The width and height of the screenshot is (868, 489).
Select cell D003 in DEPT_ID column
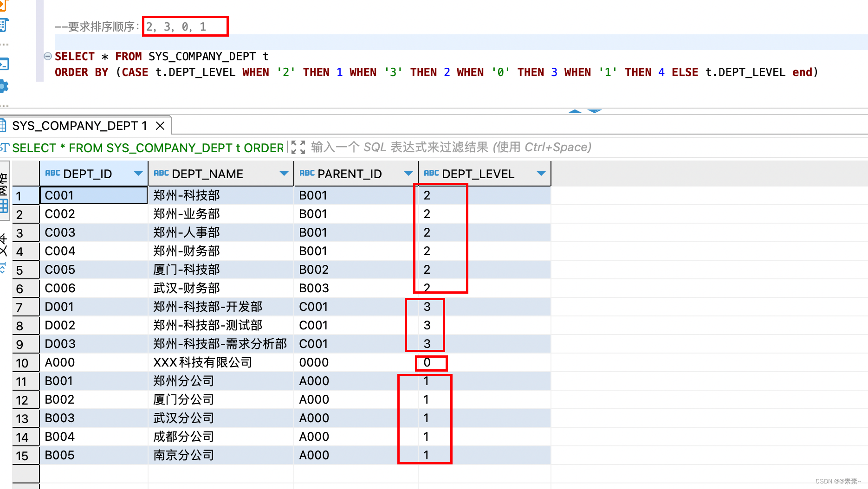tap(94, 344)
